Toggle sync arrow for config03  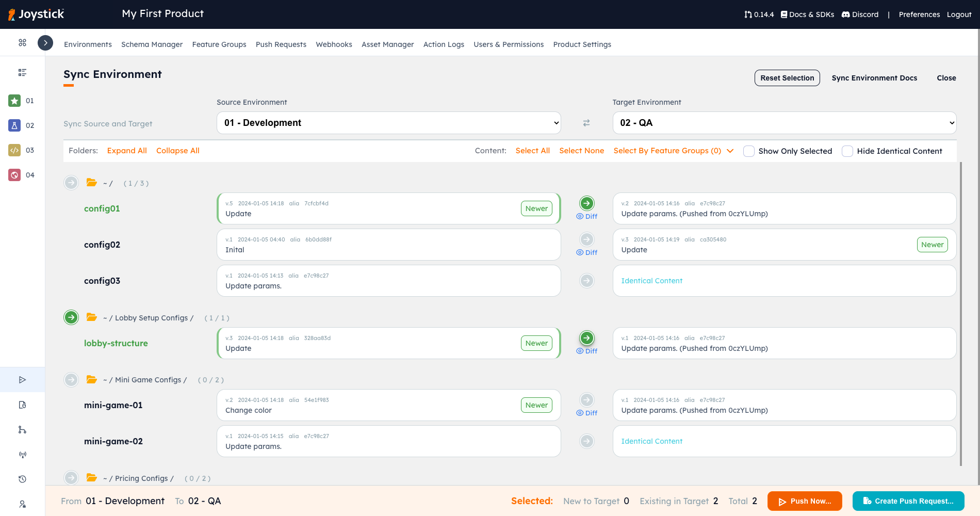[587, 281]
